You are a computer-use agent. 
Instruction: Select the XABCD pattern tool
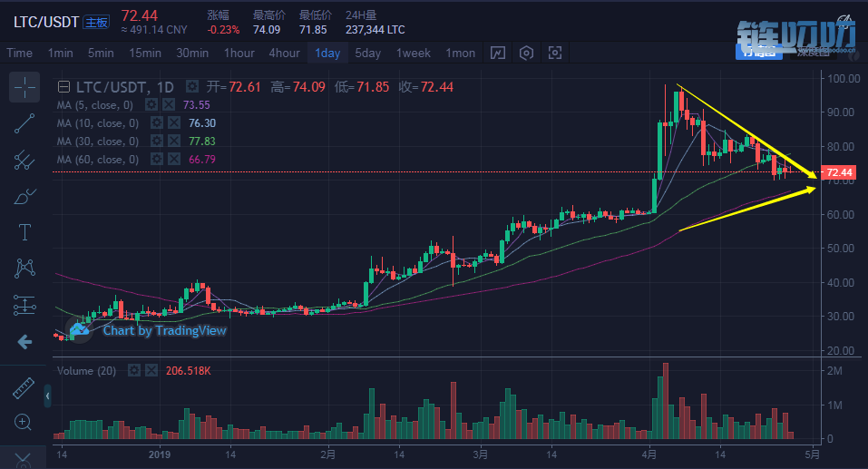tap(24, 269)
